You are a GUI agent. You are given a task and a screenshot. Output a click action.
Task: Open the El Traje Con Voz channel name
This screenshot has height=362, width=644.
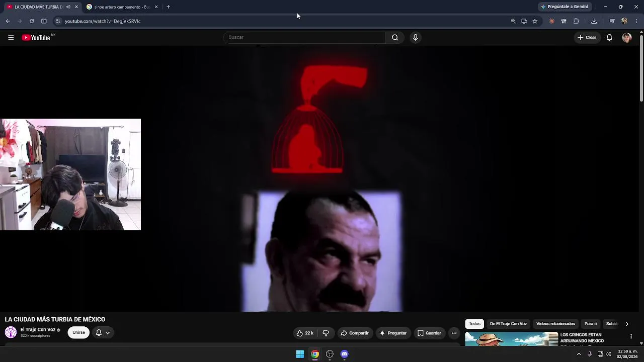click(38, 330)
